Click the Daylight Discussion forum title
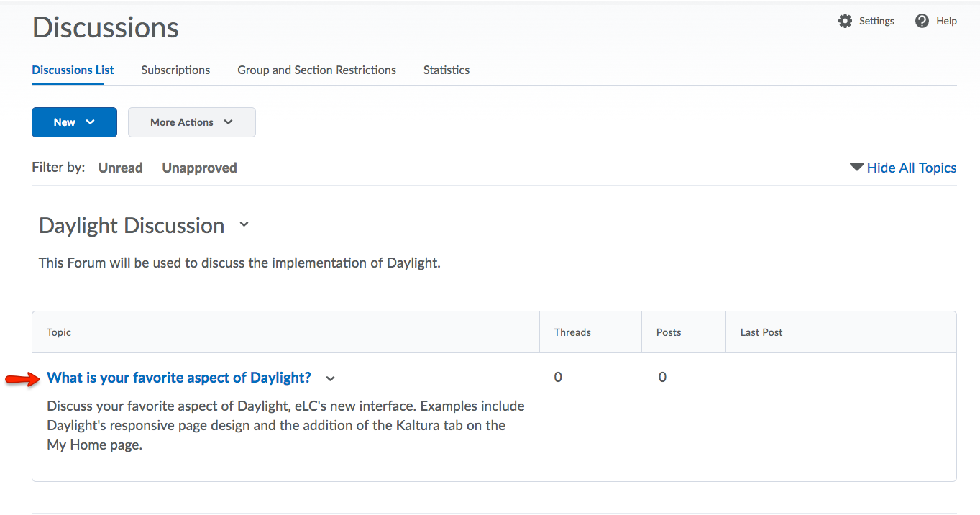Viewport: 980px width, 515px height. [132, 225]
